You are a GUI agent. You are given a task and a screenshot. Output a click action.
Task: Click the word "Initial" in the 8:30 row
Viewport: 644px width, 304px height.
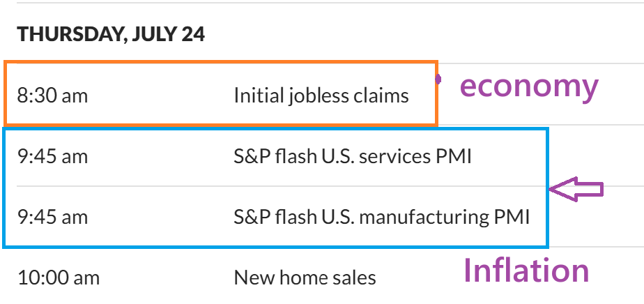(257, 96)
